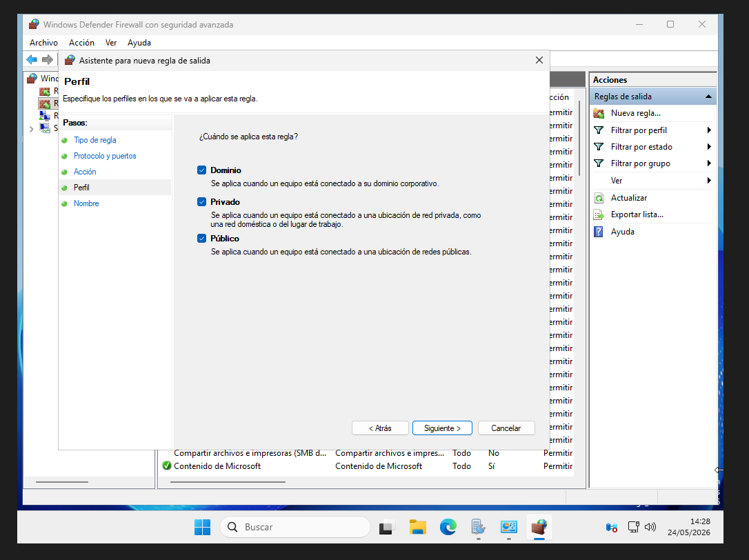Image resolution: width=749 pixels, height=560 pixels.
Task: Expand the Filtrar por grupo submenu arrow
Action: tap(709, 163)
